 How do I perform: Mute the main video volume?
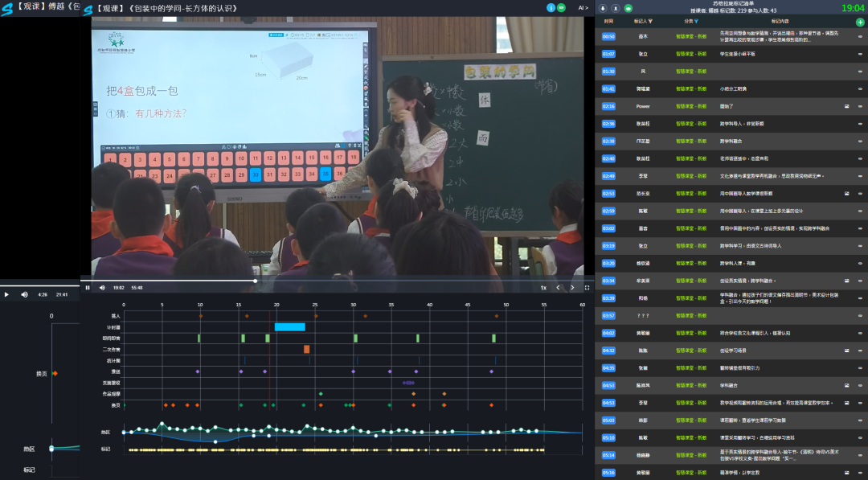tap(102, 287)
